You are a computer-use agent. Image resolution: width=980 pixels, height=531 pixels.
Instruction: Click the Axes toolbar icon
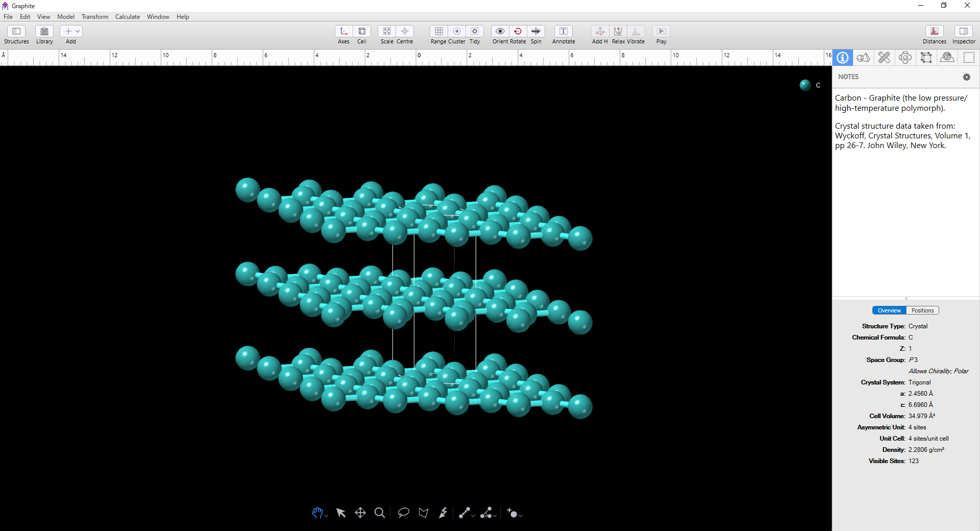344,32
